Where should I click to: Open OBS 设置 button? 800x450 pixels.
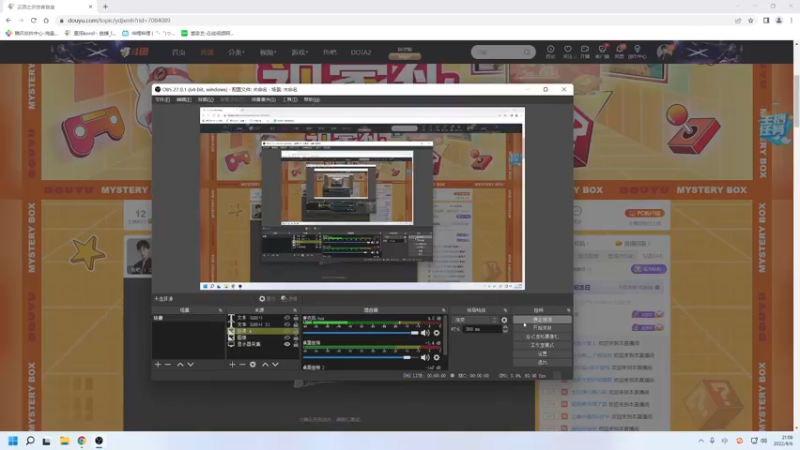point(542,354)
